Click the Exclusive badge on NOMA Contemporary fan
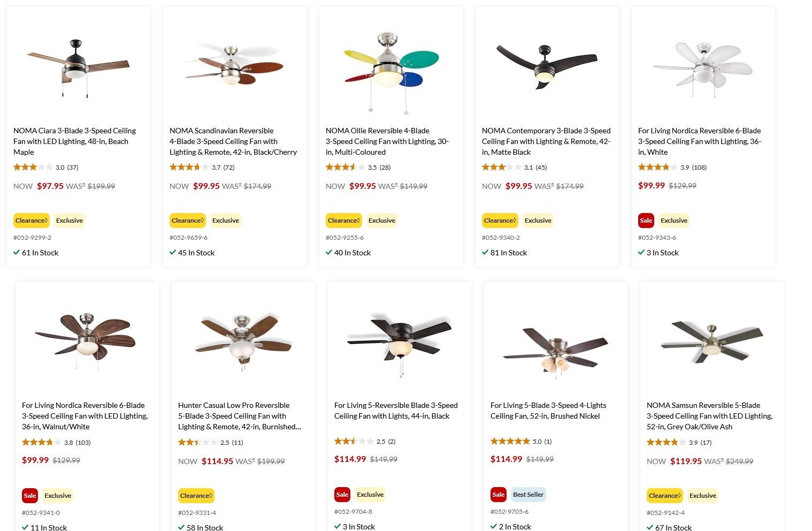 (x=538, y=220)
